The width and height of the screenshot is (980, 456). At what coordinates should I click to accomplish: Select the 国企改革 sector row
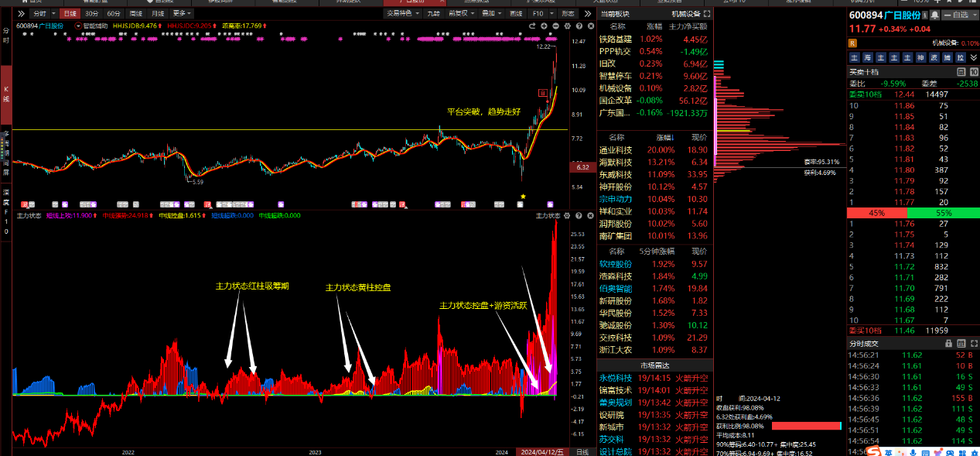coord(654,100)
